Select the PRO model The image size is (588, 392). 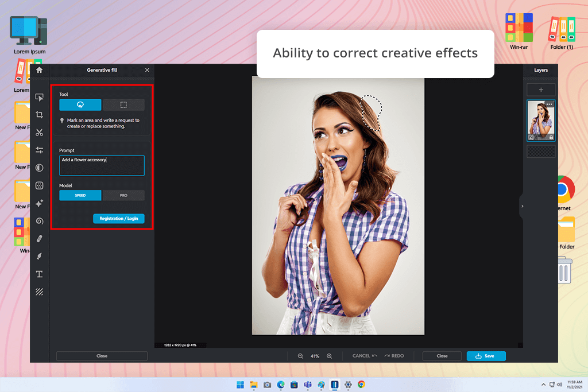(x=123, y=195)
